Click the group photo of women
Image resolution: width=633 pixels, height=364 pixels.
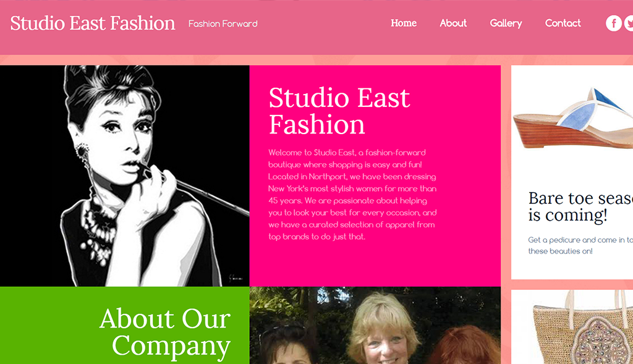pos(375,325)
